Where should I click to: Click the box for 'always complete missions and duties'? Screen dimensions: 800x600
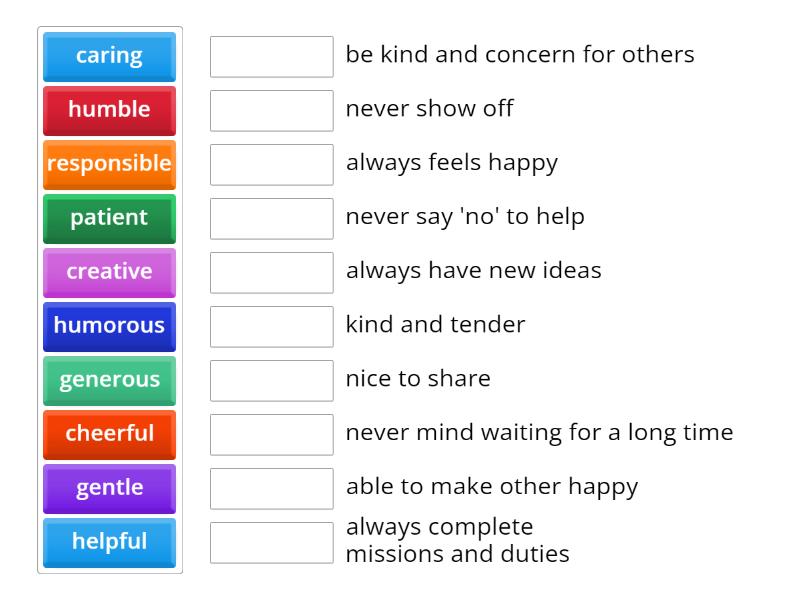point(272,543)
